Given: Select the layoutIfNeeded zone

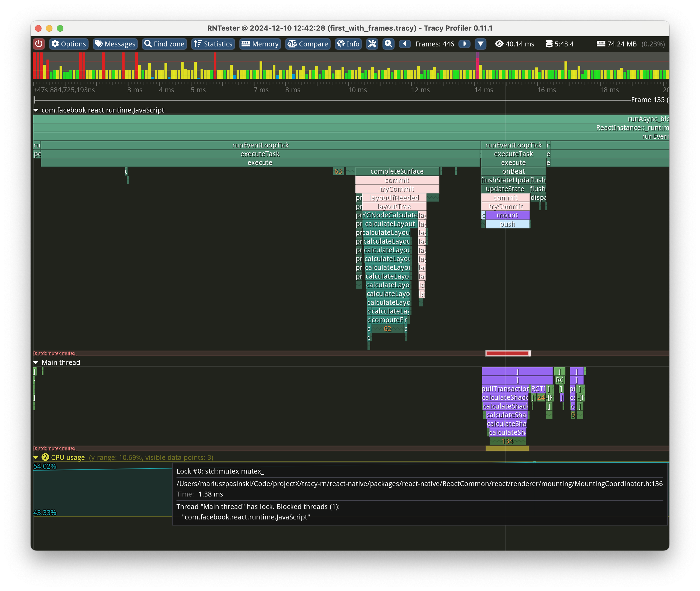Looking at the screenshot, I should 395,198.
